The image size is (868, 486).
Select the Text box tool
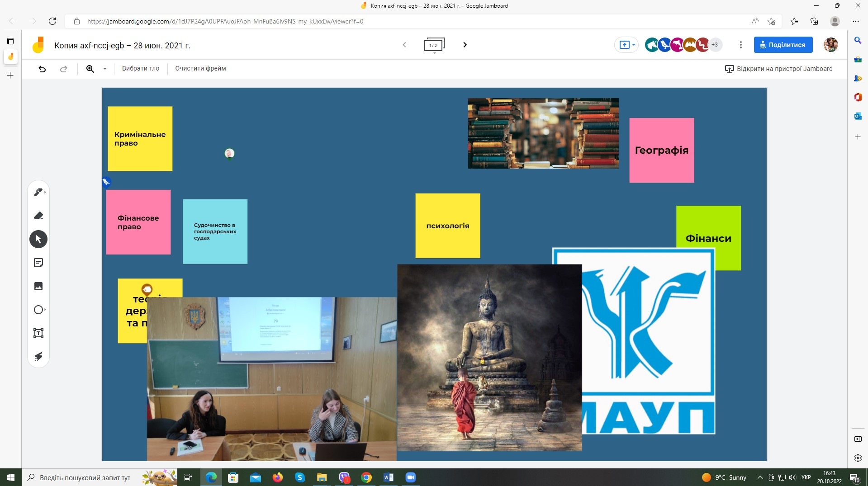tap(38, 333)
